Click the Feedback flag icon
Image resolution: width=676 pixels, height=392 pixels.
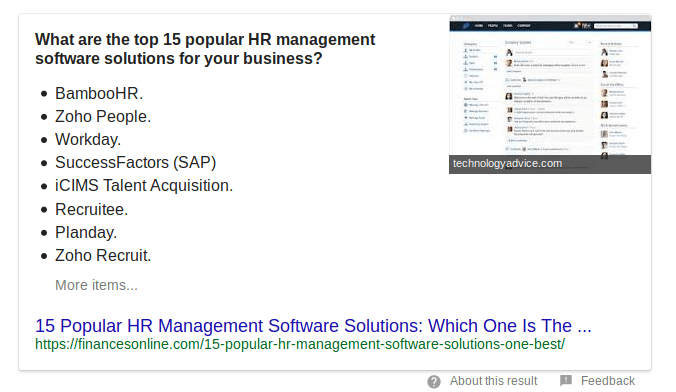tap(566, 380)
